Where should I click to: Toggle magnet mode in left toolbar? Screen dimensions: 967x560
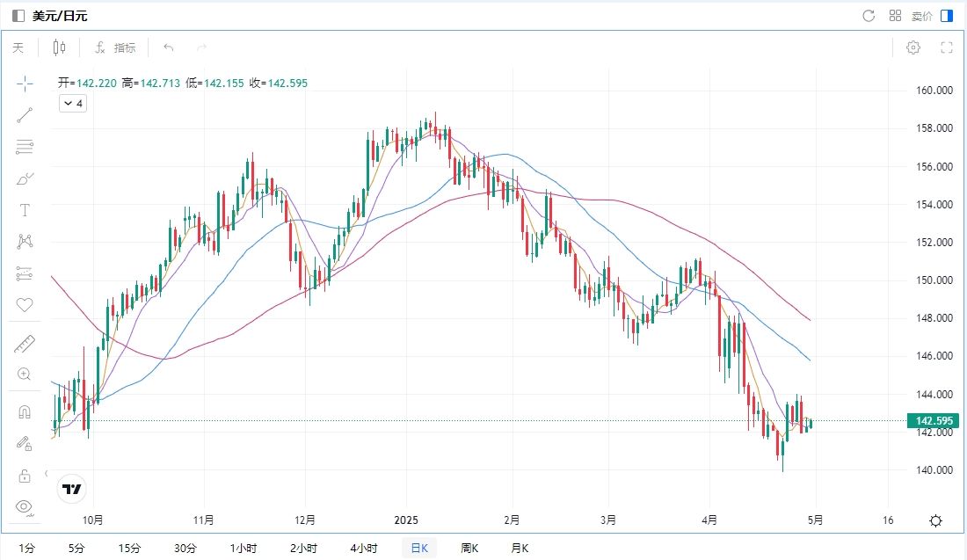click(x=25, y=412)
